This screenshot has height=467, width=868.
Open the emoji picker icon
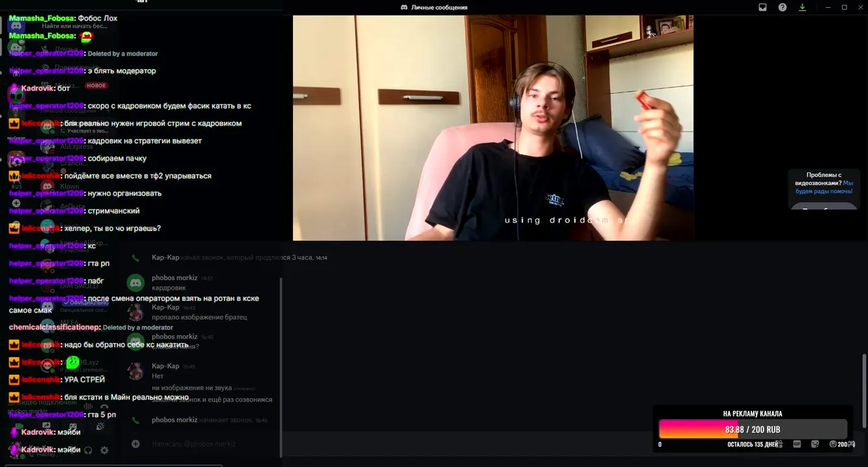click(x=833, y=444)
